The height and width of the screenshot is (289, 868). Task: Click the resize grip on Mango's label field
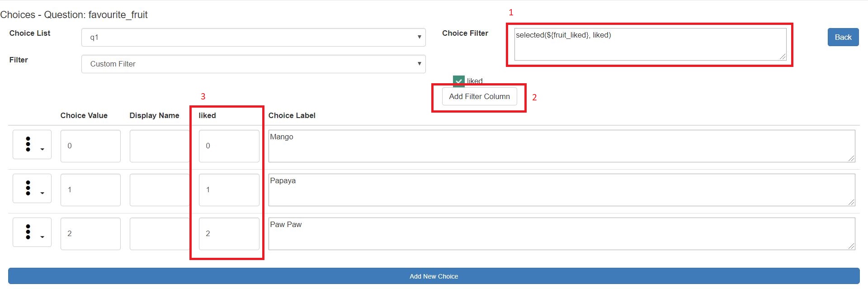pyautogui.click(x=852, y=159)
